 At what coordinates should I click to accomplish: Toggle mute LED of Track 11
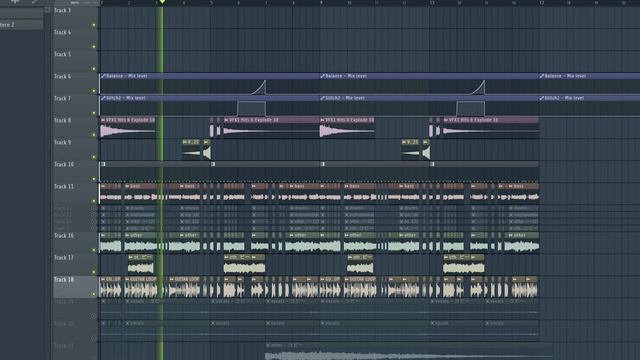point(94,201)
